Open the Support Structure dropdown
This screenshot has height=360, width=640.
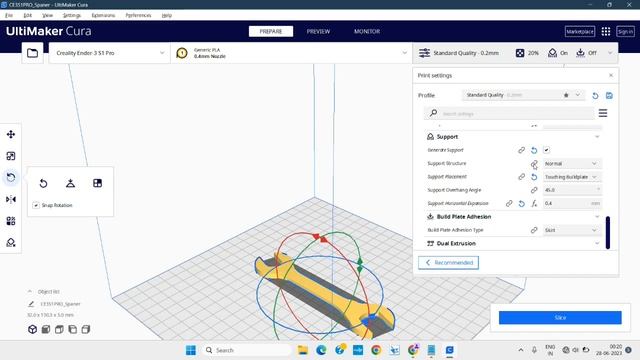click(572, 164)
